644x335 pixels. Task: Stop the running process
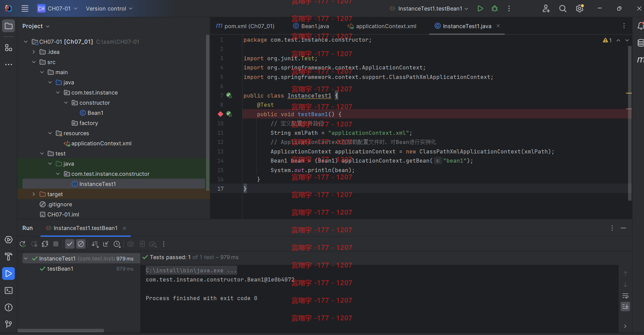56,244
